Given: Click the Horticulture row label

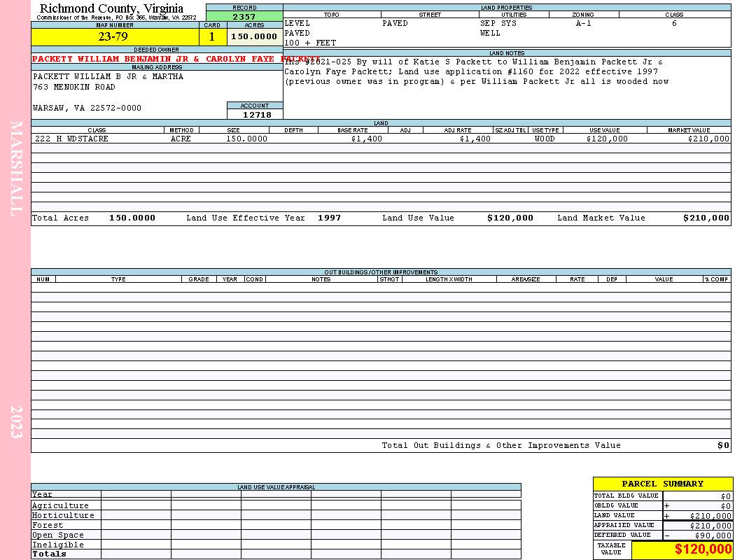Looking at the screenshot, I should click(x=63, y=515).
